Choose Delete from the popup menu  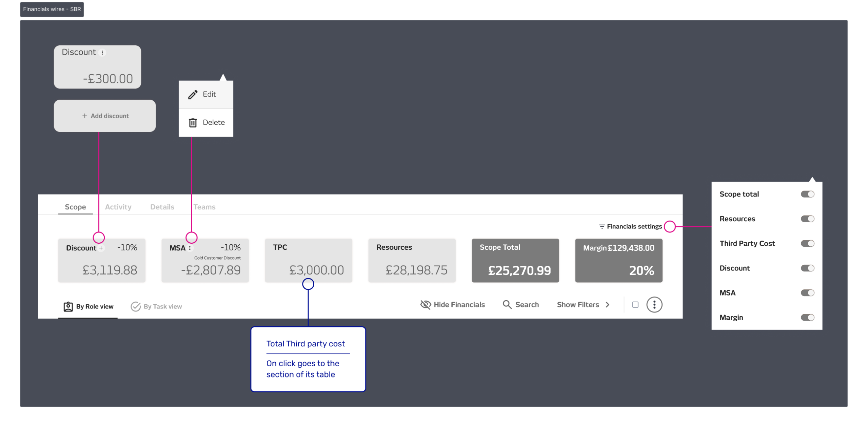click(206, 123)
